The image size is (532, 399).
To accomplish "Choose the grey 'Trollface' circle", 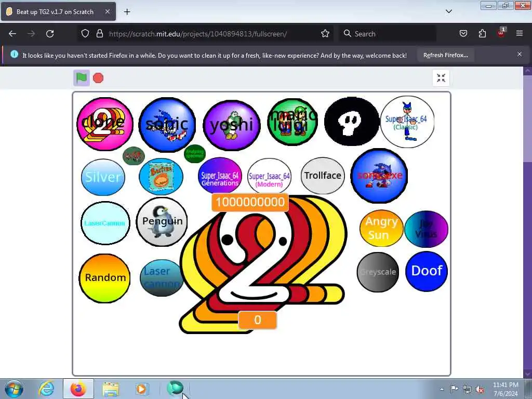I will tap(323, 176).
